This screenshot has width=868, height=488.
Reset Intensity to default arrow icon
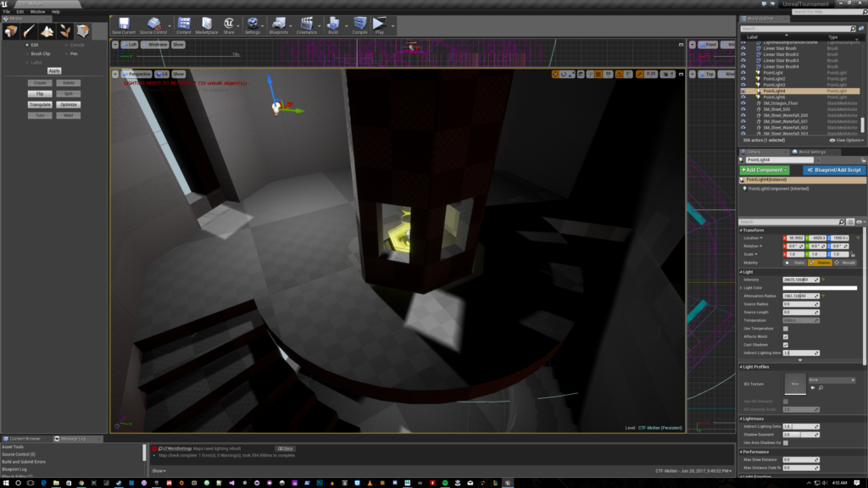pos(823,280)
